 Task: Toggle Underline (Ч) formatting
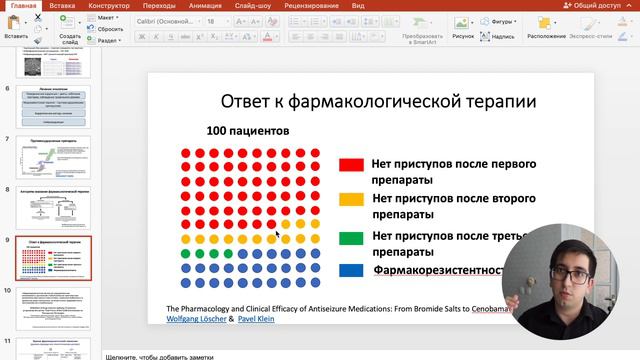tap(171, 37)
